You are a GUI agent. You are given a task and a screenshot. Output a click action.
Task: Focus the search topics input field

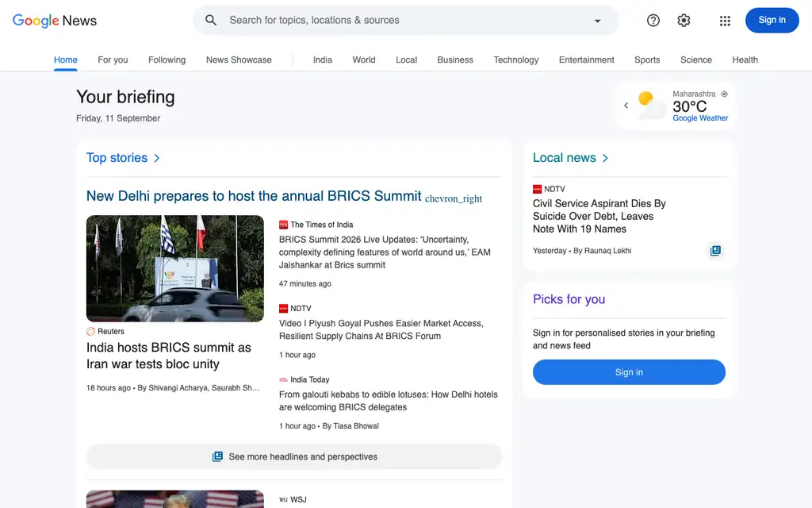coord(407,20)
